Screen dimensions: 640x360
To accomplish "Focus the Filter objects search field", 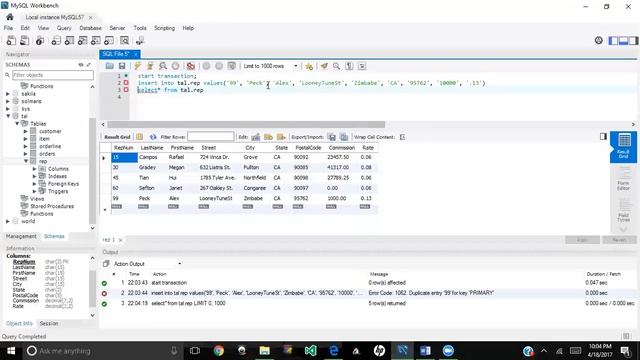I will click(x=53, y=75).
